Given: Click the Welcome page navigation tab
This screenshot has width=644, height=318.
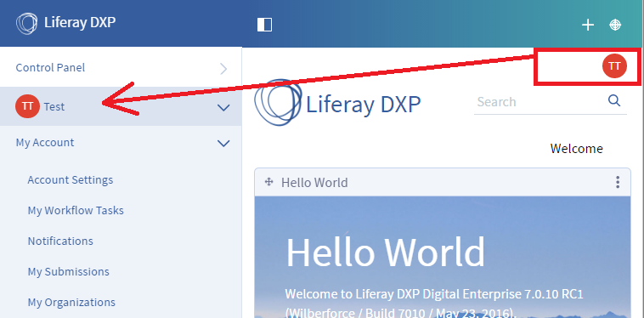Looking at the screenshot, I should 576,148.
